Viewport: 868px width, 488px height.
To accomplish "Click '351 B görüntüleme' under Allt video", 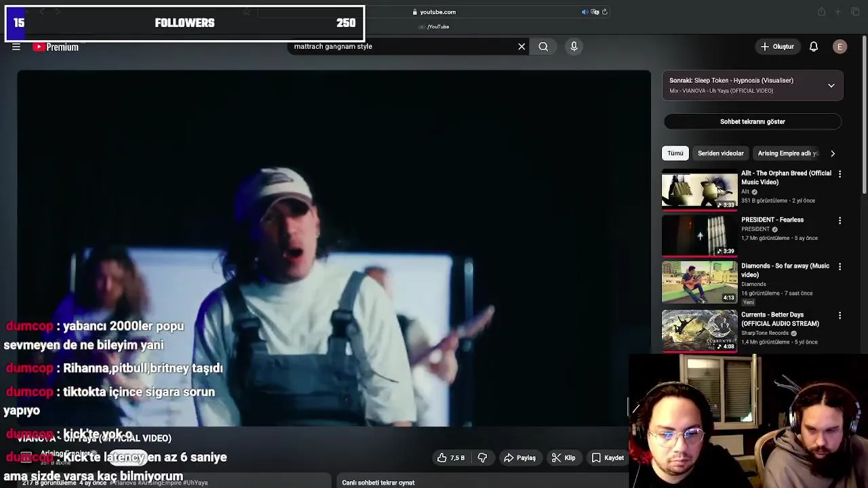I will coord(764,201).
